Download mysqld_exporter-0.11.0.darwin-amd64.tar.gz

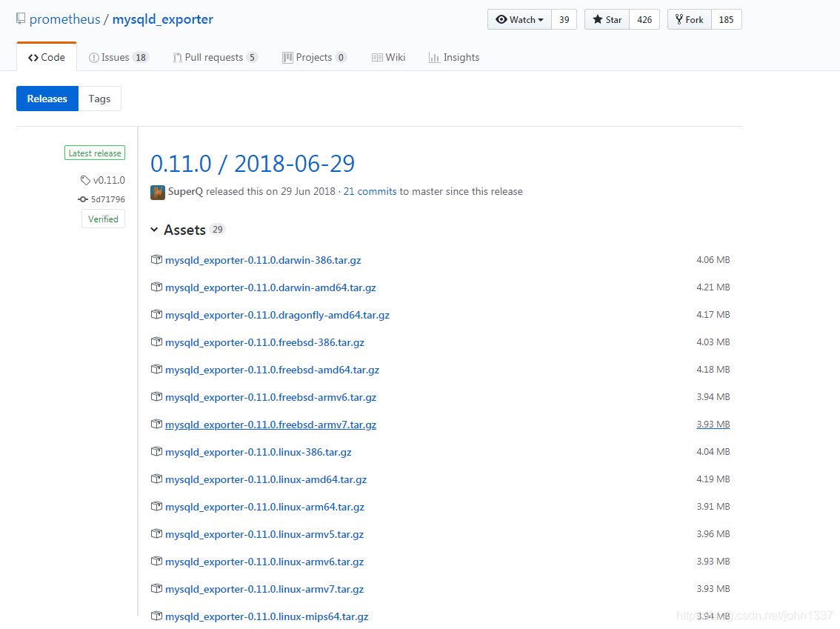coord(270,287)
